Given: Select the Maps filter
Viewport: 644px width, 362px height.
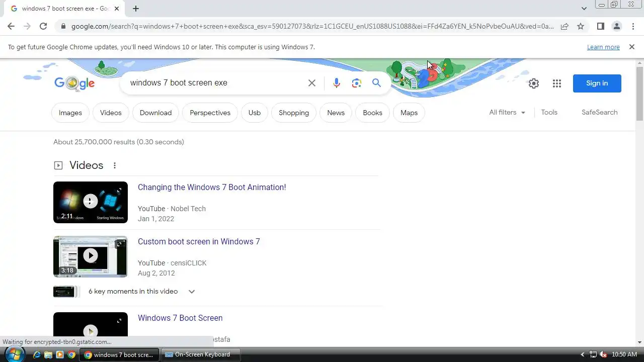Looking at the screenshot, I should (409, 113).
